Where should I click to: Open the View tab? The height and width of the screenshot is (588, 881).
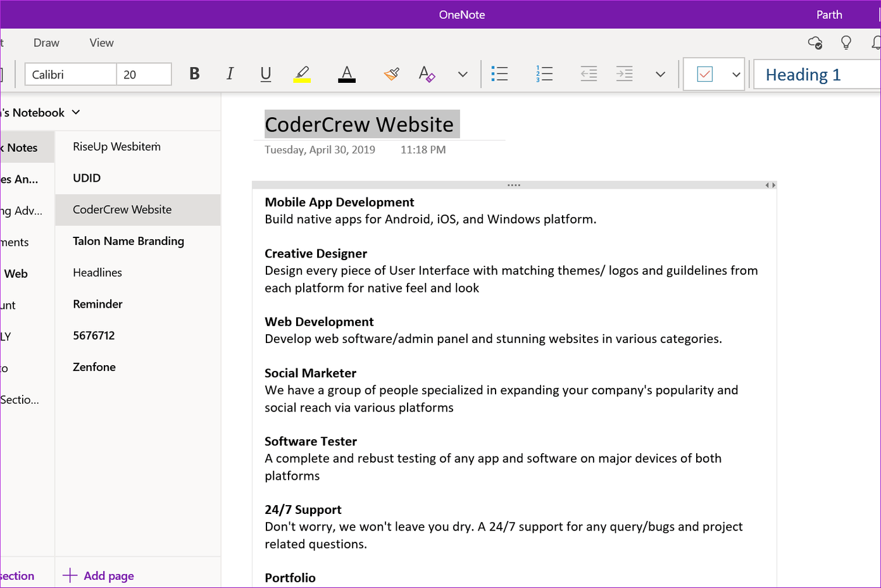(x=102, y=42)
